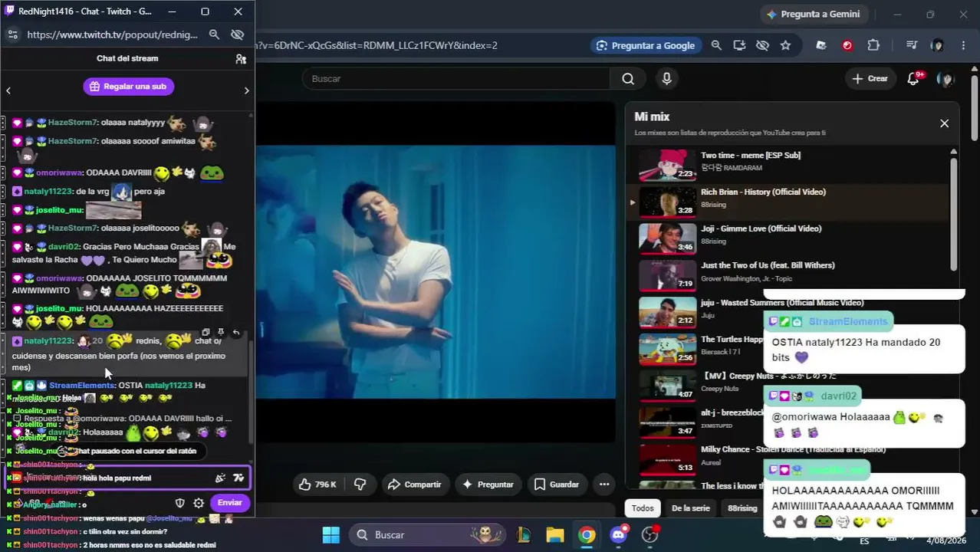Open File Explorer from the taskbar
This screenshot has width=980, height=552.
coord(555,534)
